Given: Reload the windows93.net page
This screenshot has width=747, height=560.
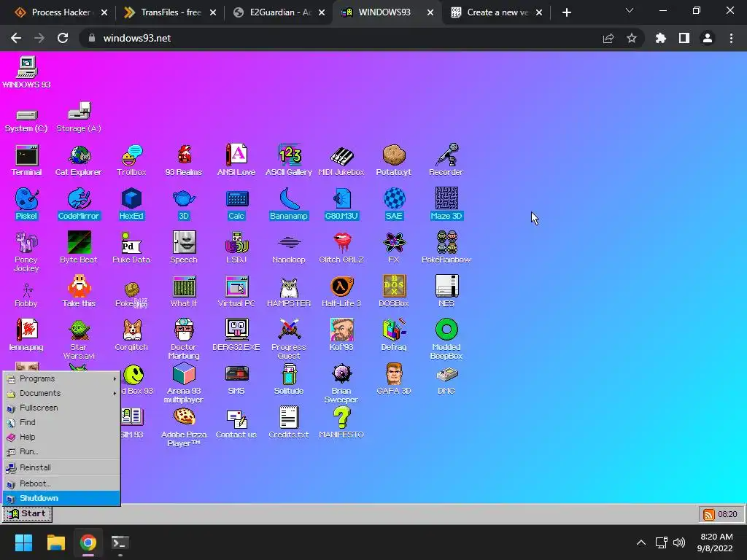Looking at the screenshot, I should click(63, 38).
